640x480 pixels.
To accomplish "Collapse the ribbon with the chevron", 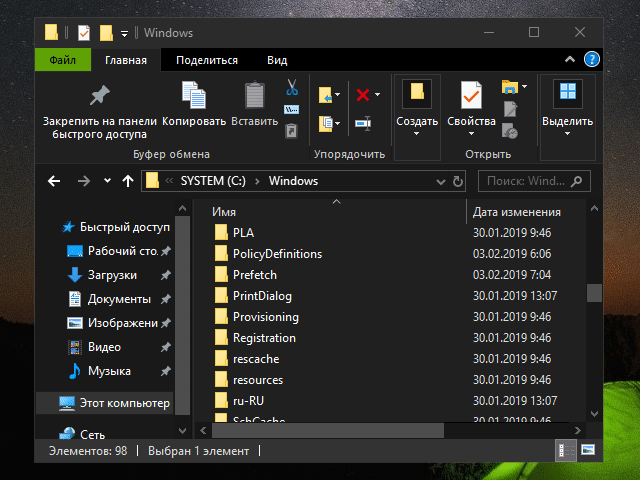I will coord(570,60).
